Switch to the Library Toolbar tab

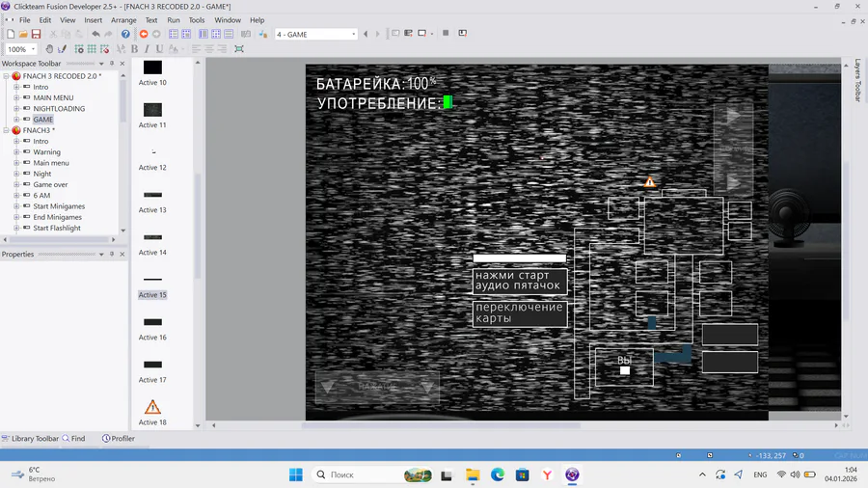[31, 438]
